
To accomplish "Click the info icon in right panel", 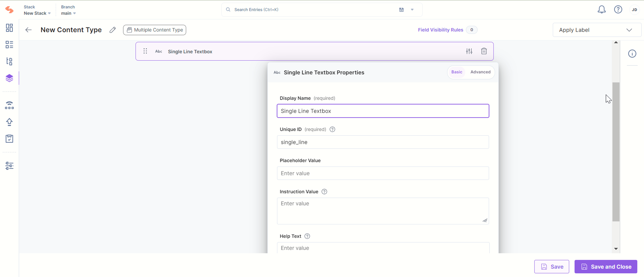I will 632,54.
